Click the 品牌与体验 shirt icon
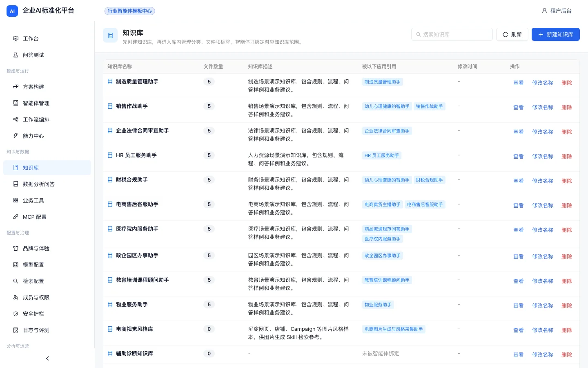 point(16,248)
